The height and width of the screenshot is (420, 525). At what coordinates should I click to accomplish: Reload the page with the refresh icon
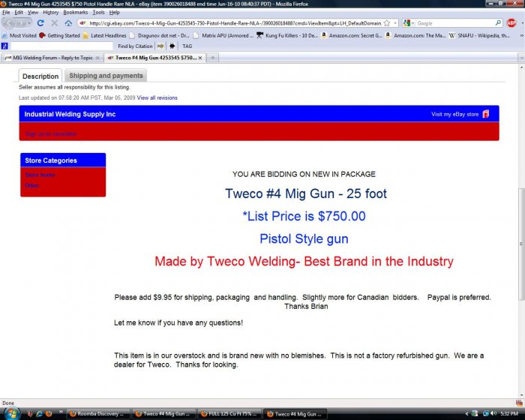click(40, 22)
